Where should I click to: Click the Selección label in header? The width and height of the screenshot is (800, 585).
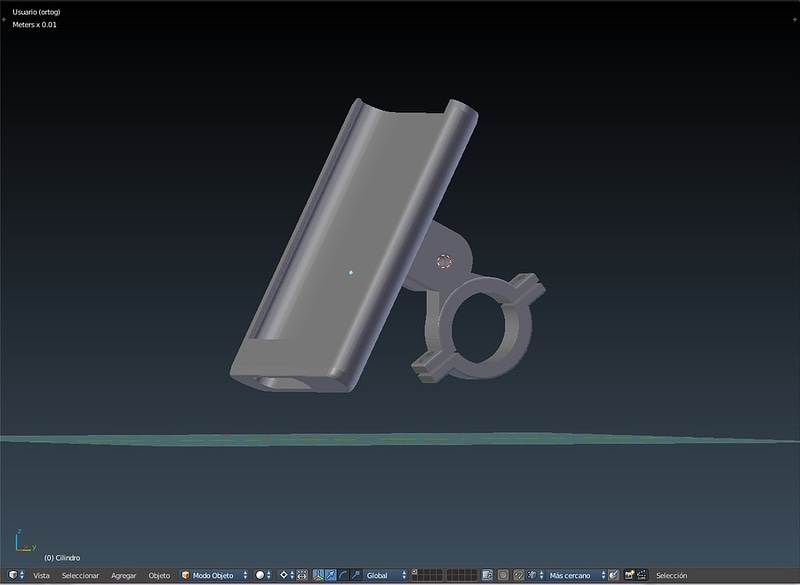(x=671, y=575)
